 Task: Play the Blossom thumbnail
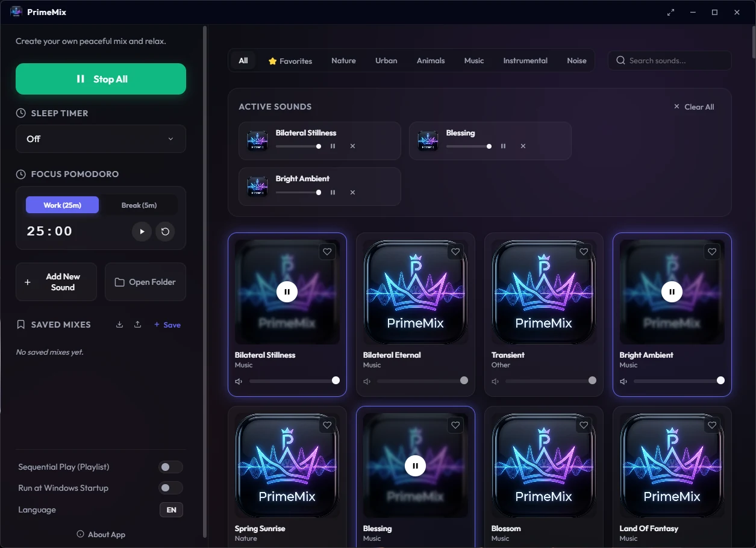pos(543,465)
